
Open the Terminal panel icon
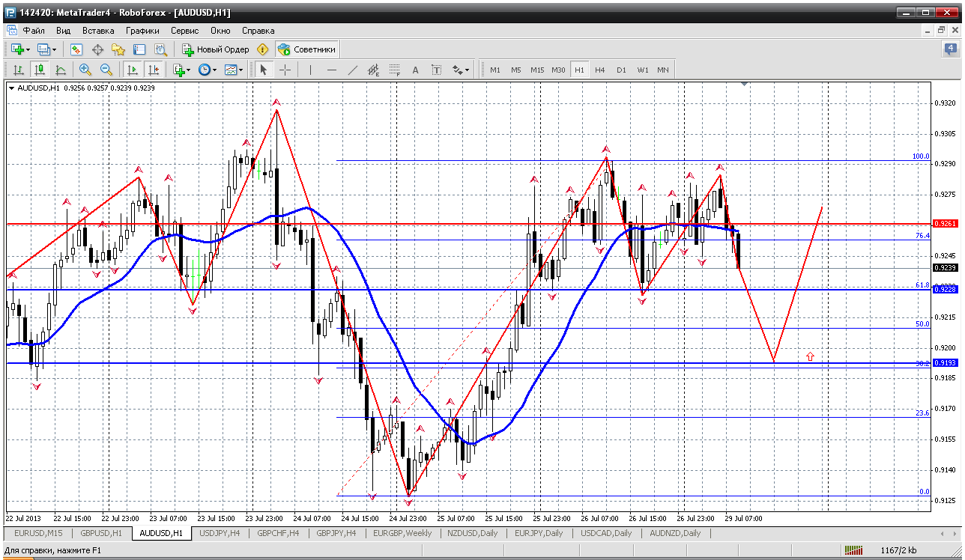(x=139, y=49)
